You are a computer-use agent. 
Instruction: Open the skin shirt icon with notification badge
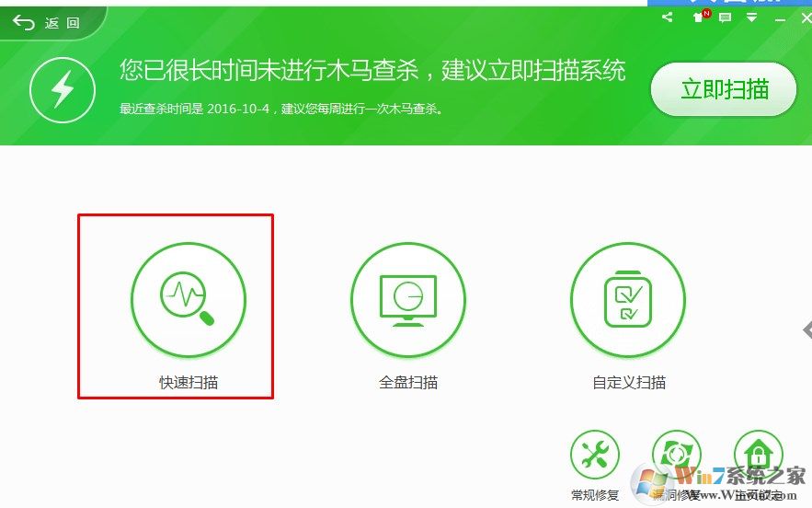701,16
